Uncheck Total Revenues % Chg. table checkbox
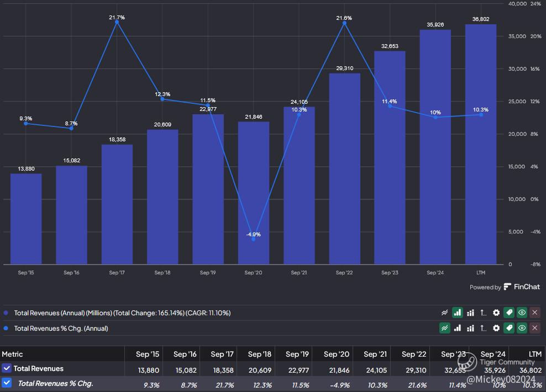Image resolution: width=546 pixels, height=392 pixels. [x=7, y=383]
